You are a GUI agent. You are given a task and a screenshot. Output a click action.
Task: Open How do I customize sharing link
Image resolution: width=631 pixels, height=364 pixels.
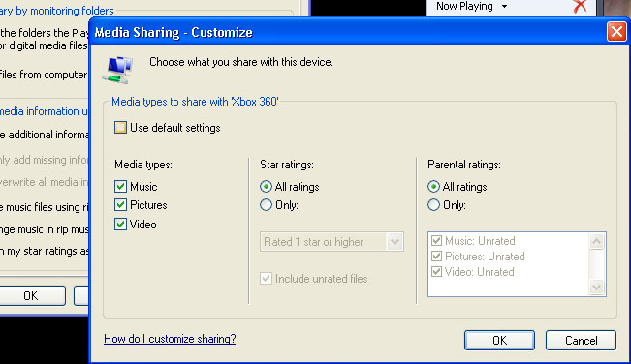coord(170,339)
